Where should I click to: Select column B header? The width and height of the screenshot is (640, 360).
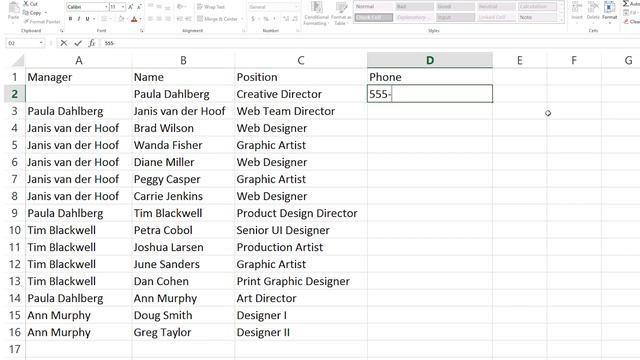coord(183,60)
